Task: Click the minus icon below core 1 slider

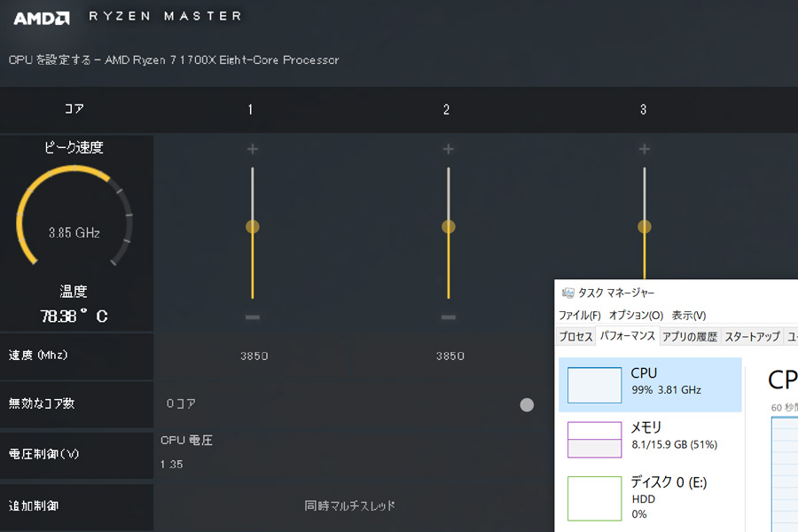Action: [253, 317]
